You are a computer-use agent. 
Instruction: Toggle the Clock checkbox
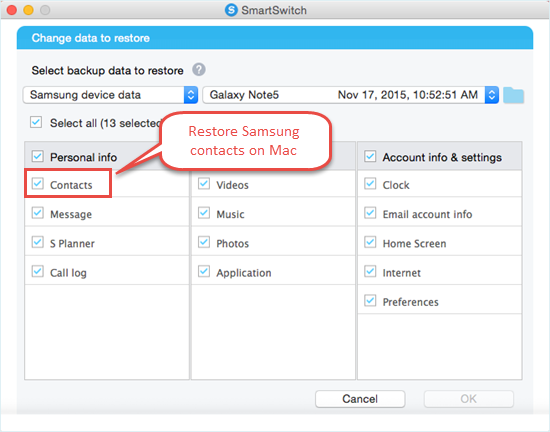point(370,183)
